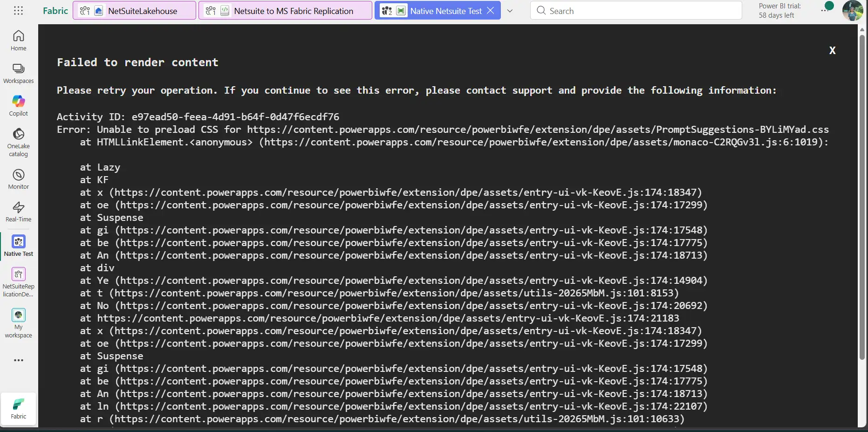
Task: Open My workspace from sidebar
Action: (x=19, y=323)
